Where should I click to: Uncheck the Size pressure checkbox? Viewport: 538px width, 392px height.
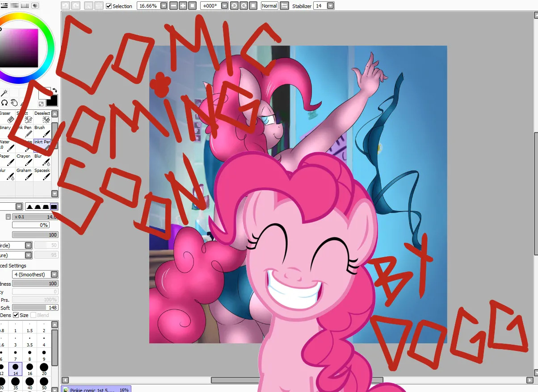click(16, 315)
